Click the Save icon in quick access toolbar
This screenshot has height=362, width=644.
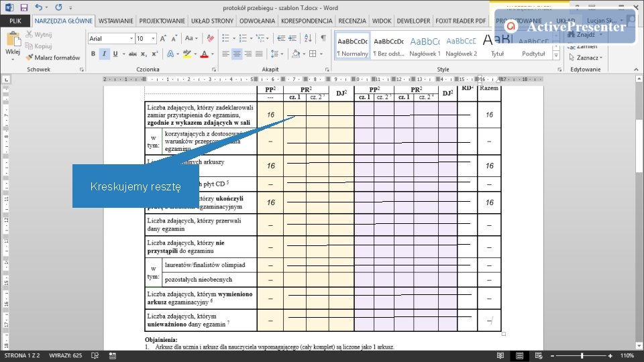[24, 7]
